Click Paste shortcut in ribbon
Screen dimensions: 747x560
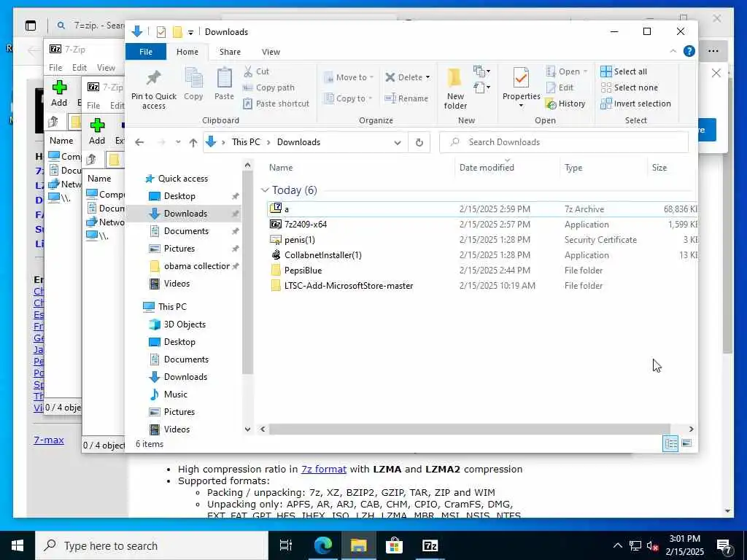(x=276, y=104)
